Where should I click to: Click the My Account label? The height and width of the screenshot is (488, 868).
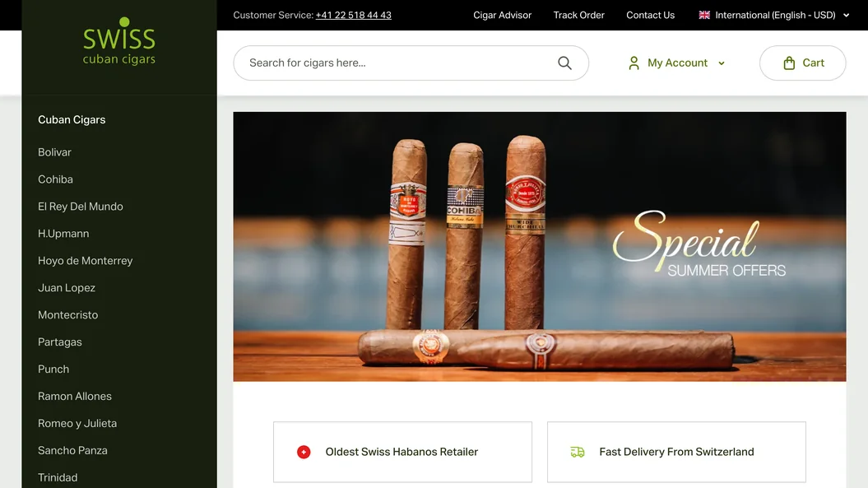[x=678, y=63]
